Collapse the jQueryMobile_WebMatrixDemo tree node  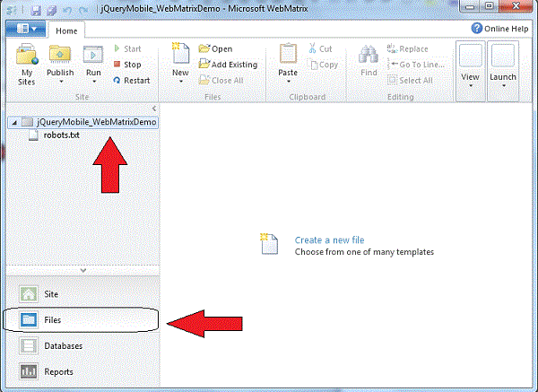point(12,121)
